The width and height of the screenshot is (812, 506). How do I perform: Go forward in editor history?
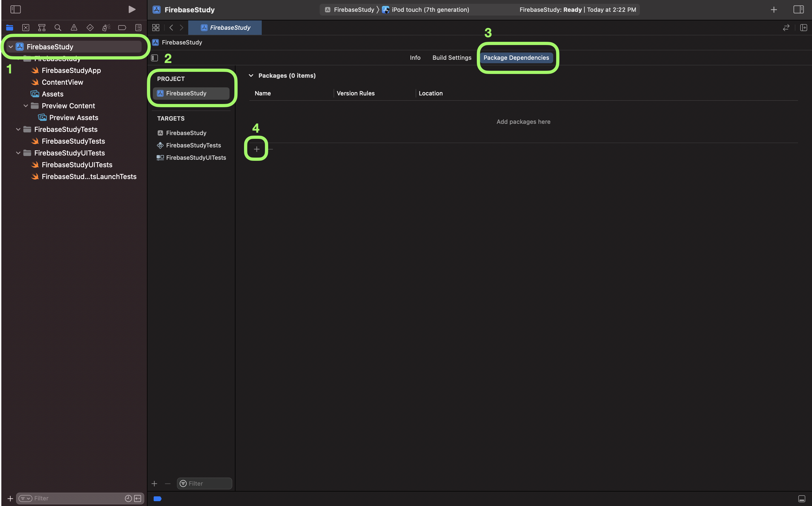(x=182, y=27)
